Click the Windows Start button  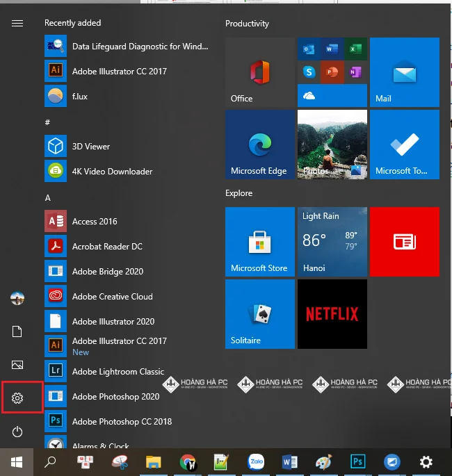(17, 462)
